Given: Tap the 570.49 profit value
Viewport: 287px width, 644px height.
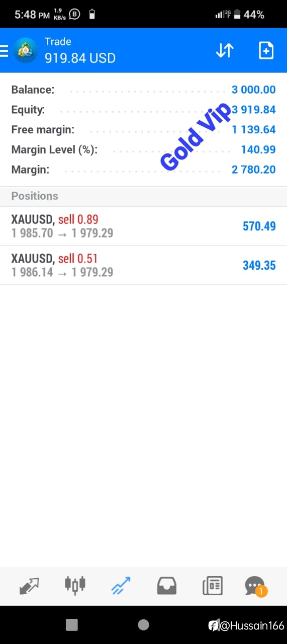Looking at the screenshot, I should pos(259,226).
